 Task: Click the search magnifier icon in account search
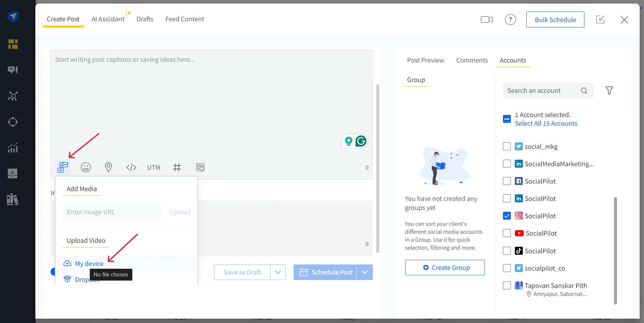(x=584, y=91)
